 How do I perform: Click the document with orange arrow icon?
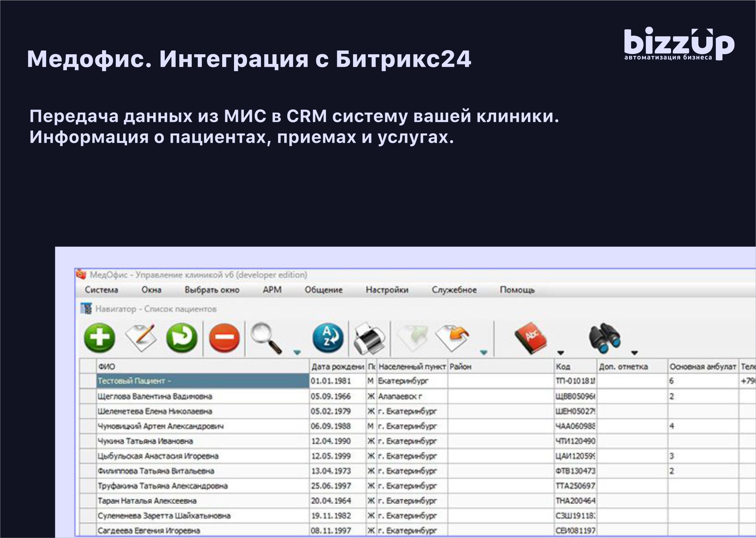point(453,338)
